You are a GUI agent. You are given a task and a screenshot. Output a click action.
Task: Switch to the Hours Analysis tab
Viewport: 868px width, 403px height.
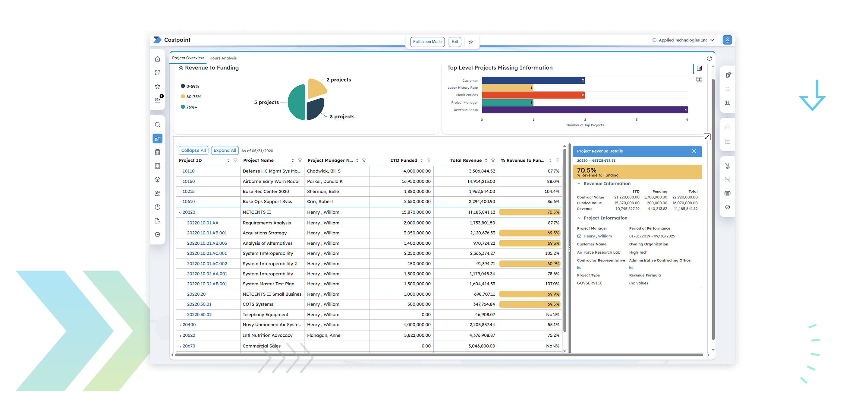point(223,58)
